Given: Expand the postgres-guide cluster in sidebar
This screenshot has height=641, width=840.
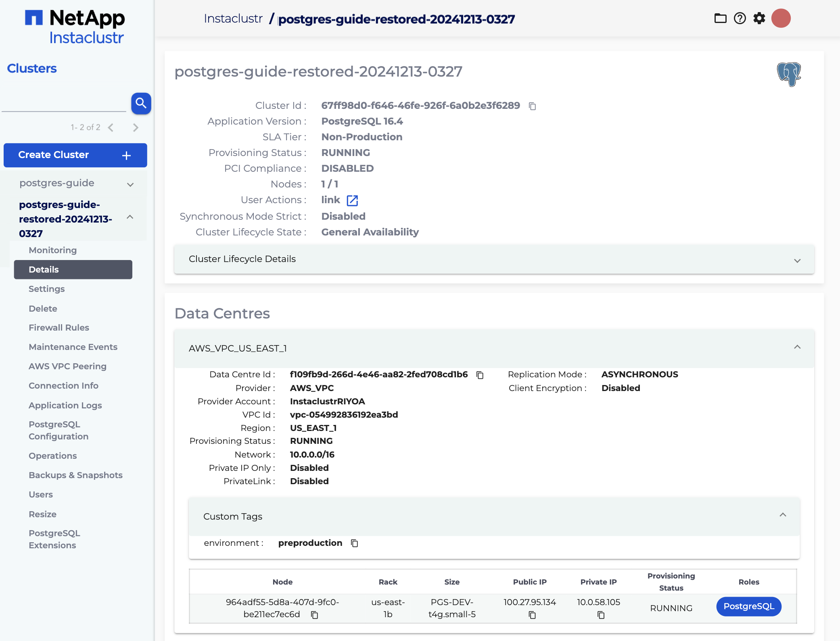Looking at the screenshot, I should pos(130,185).
